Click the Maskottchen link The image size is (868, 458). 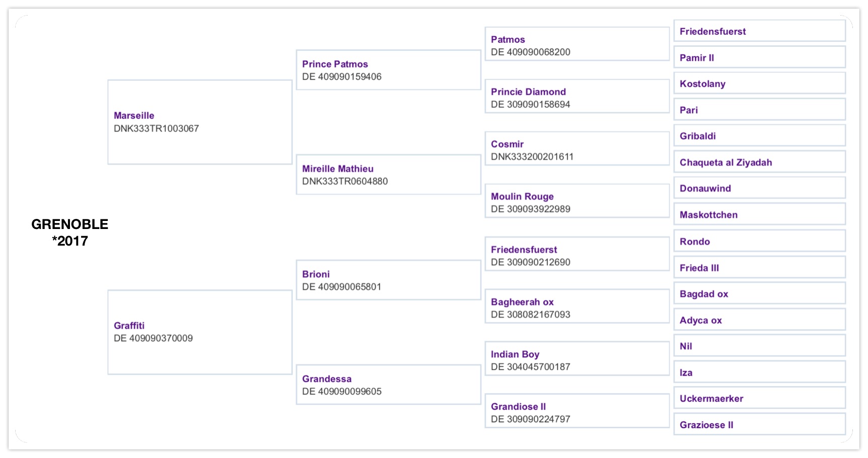pyautogui.click(x=708, y=215)
